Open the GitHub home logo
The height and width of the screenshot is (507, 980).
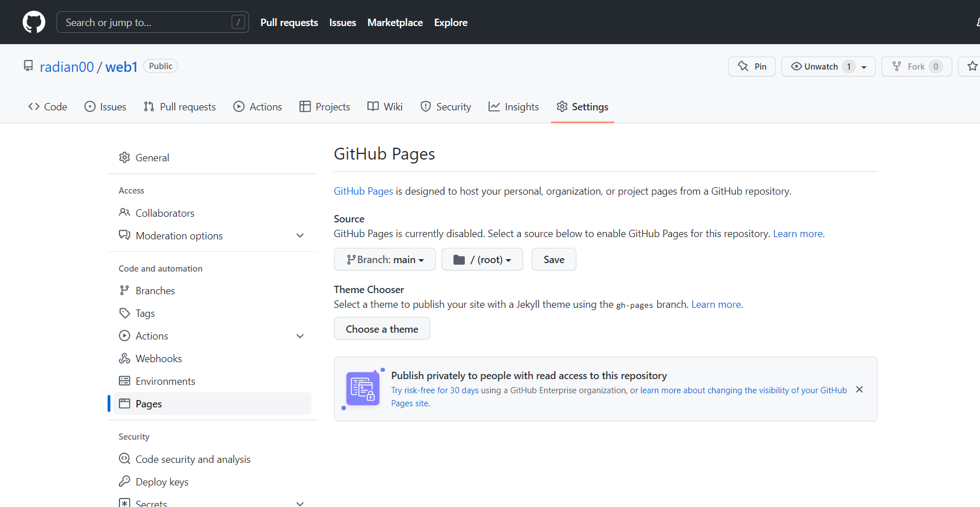34,22
